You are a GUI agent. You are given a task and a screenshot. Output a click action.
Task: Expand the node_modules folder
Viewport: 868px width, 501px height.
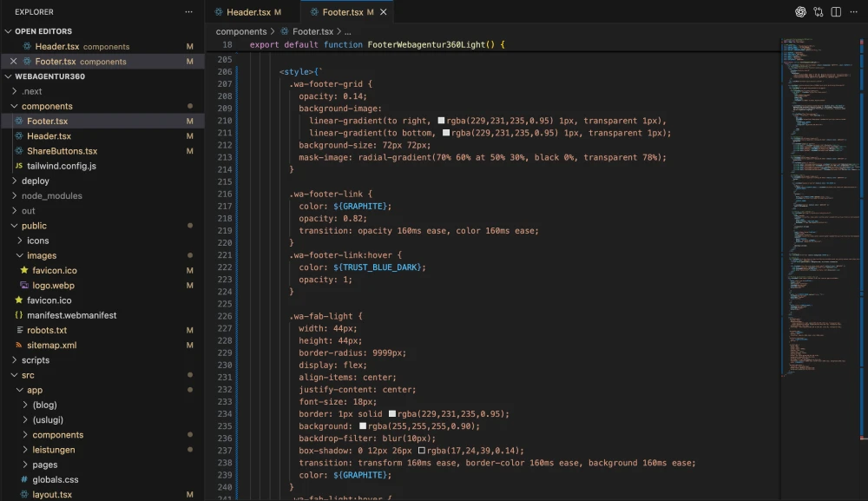coord(51,196)
